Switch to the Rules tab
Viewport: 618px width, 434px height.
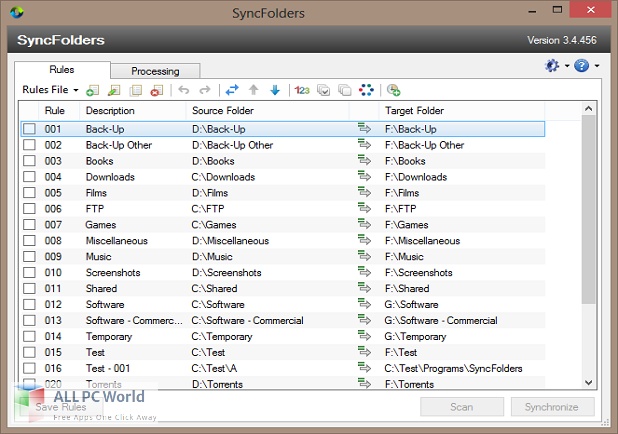click(62, 69)
